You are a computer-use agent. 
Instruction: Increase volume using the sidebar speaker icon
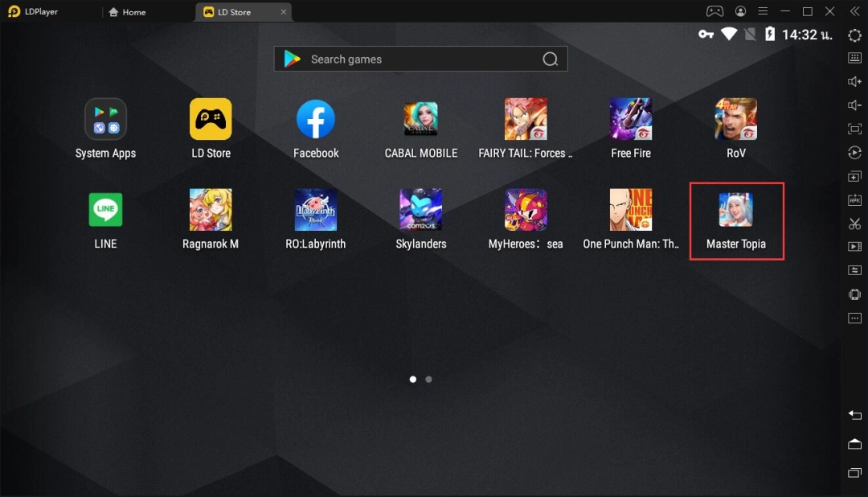(854, 82)
